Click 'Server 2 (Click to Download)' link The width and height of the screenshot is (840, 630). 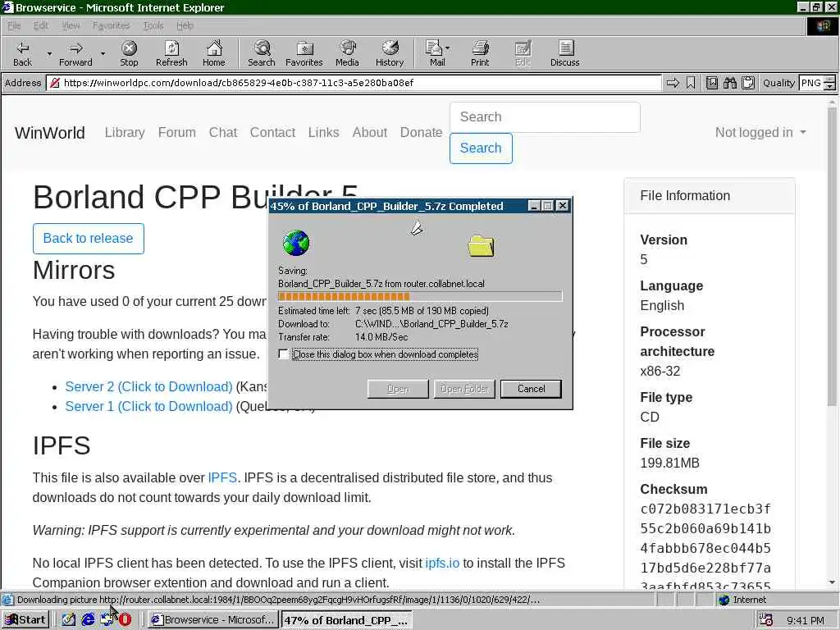[x=148, y=387]
